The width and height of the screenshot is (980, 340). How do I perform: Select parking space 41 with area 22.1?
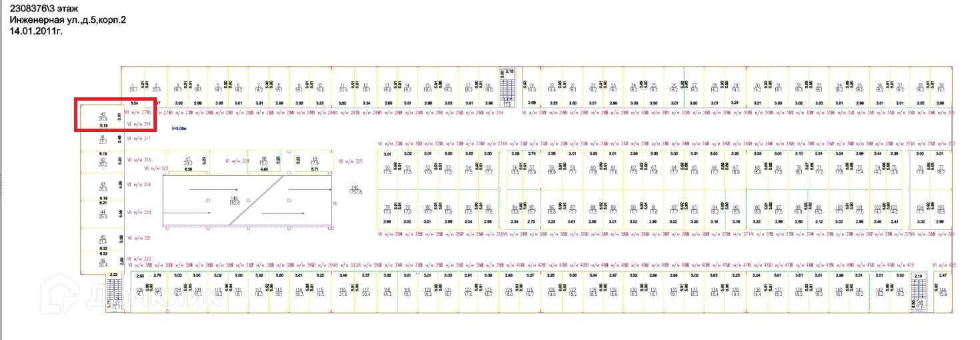pyautogui.click(x=103, y=140)
